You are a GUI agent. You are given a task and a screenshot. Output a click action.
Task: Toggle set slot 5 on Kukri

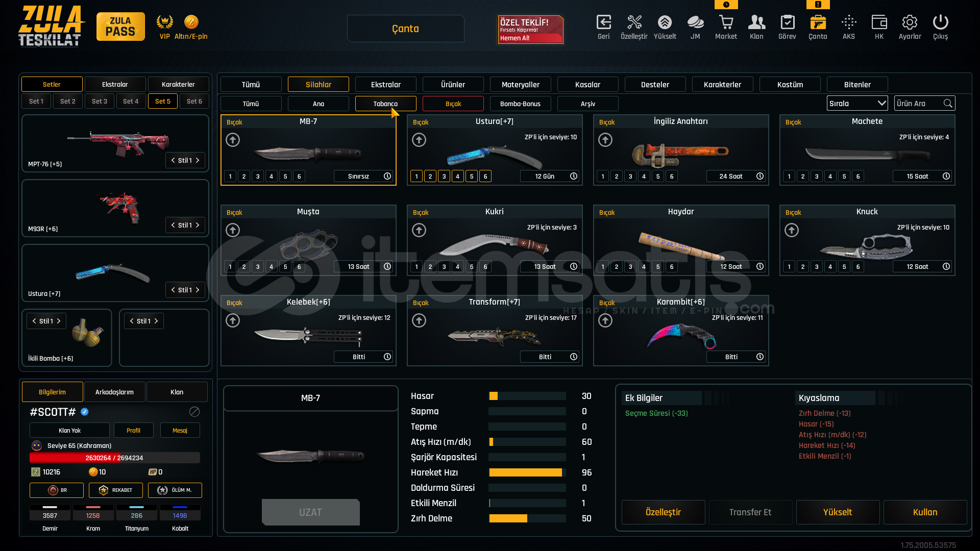(x=472, y=266)
